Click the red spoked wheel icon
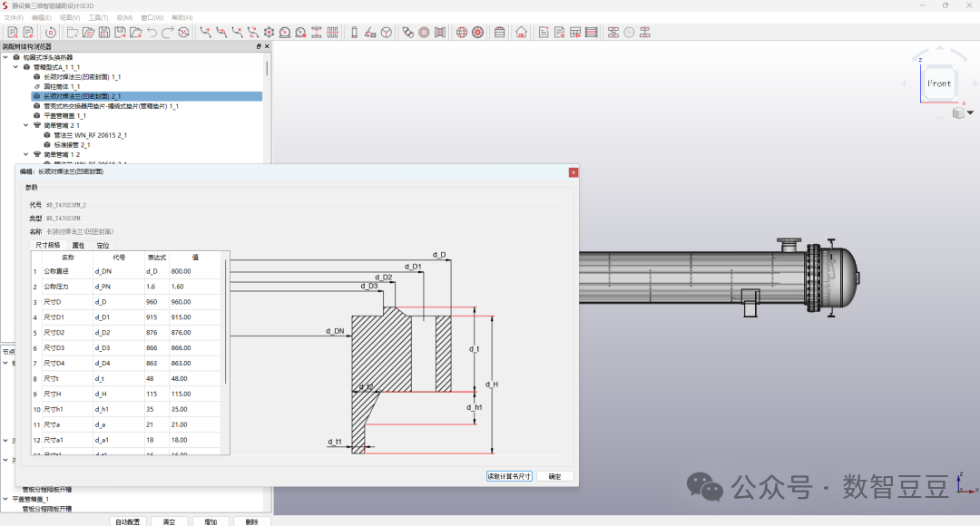 click(477, 33)
